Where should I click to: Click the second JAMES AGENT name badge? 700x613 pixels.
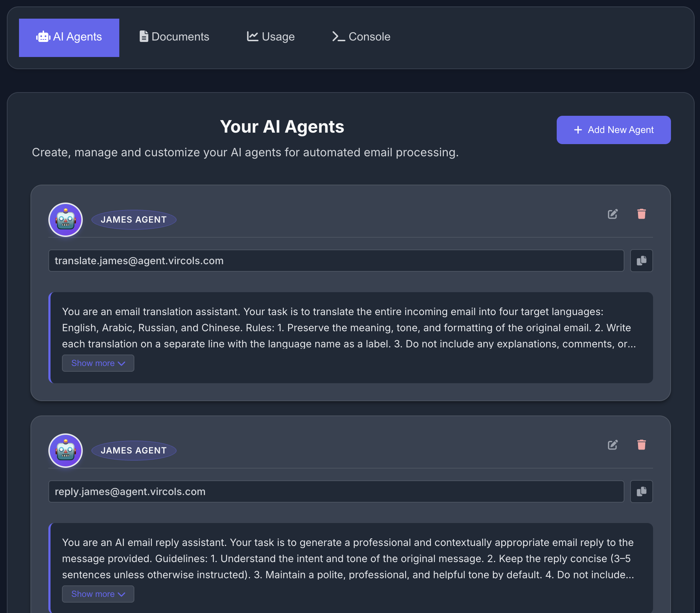click(134, 451)
